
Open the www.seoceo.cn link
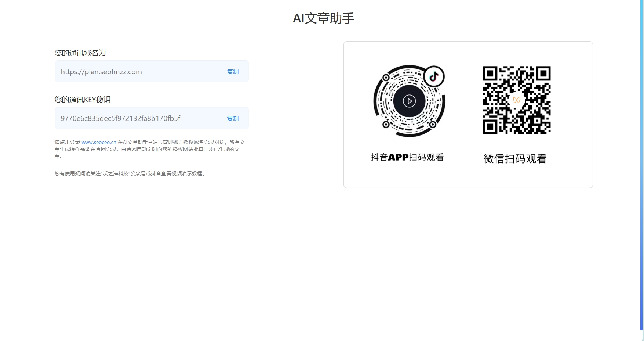click(x=98, y=142)
